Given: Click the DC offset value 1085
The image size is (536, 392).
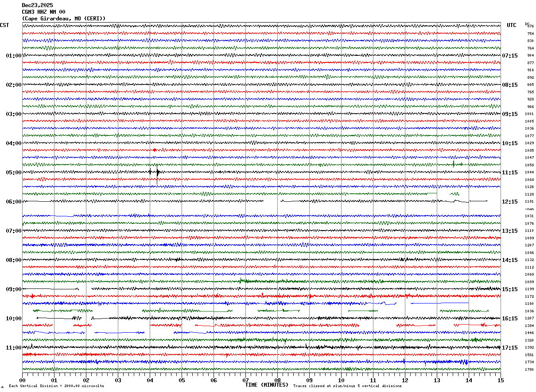Looking at the screenshot, I should [x=529, y=150].
